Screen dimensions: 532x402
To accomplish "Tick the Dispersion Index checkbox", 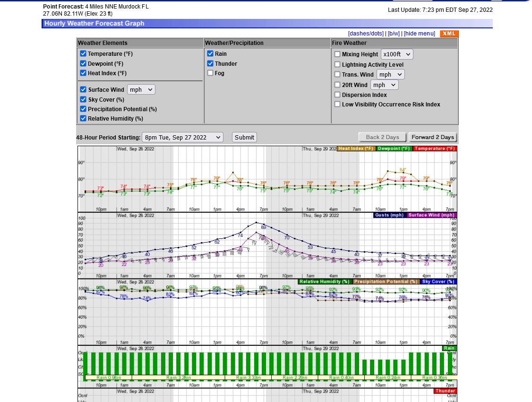I will point(337,95).
